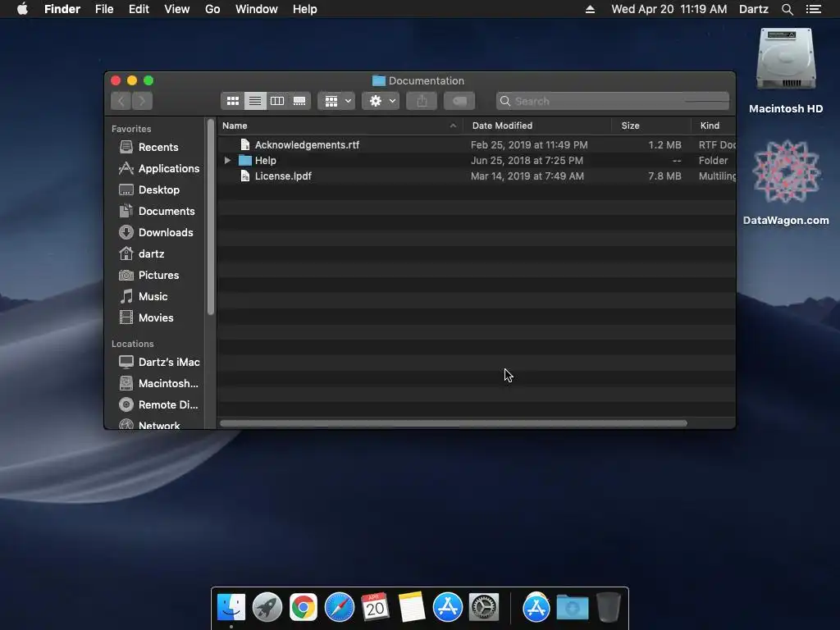Open the Finder menu
The image size is (840, 630).
pyautogui.click(x=62, y=9)
